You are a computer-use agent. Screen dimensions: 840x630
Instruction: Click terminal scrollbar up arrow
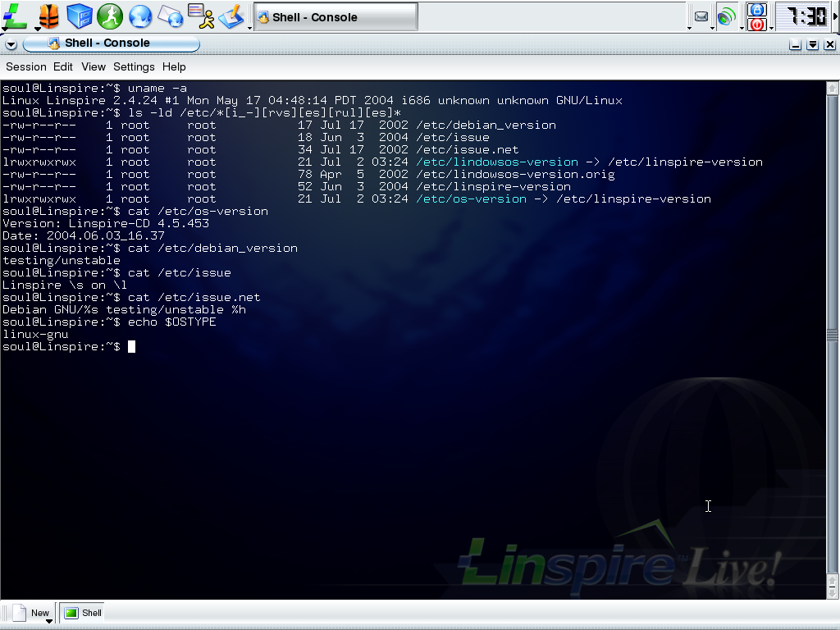[x=832, y=88]
